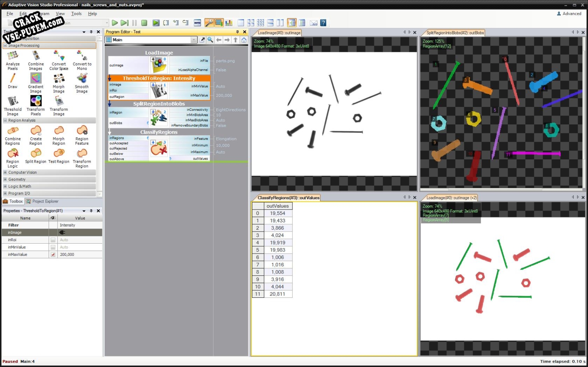Open the HMI designer toolbar icon
This screenshot has height=367, width=588.
point(197,23)
